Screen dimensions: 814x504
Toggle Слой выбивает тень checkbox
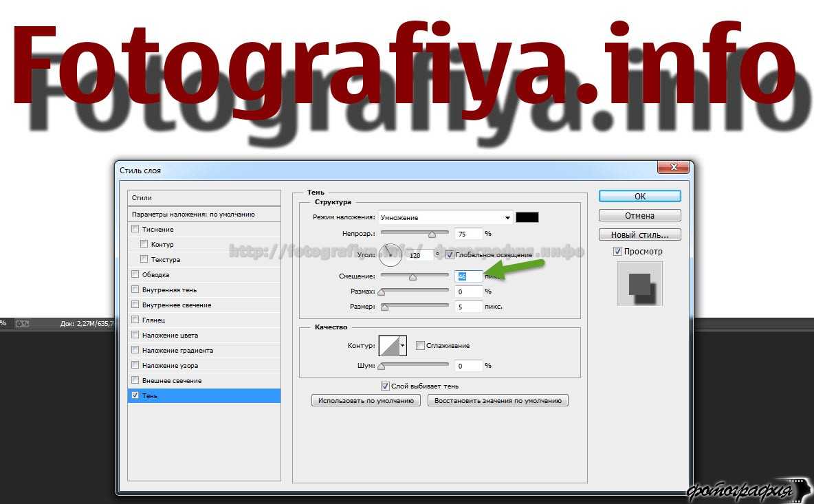tap(385, 386)
